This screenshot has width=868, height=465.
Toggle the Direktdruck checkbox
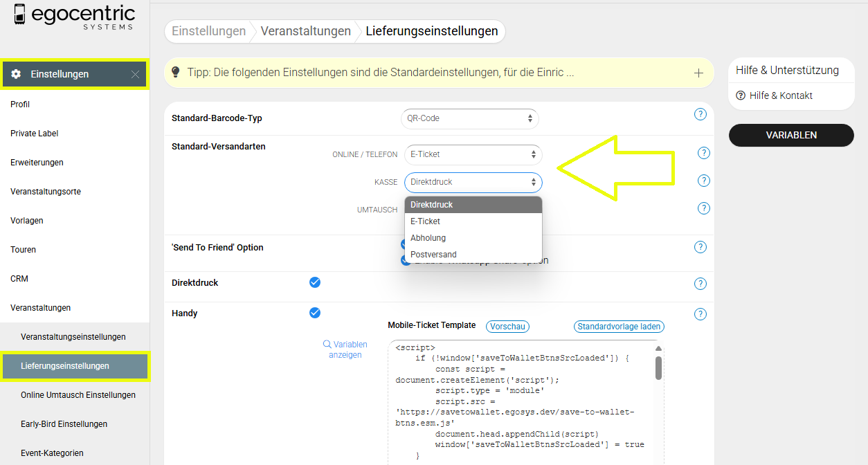click(315, 282)
